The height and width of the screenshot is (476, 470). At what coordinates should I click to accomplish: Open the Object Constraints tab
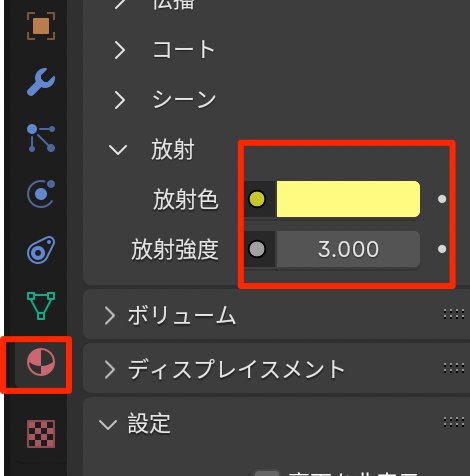41,250
